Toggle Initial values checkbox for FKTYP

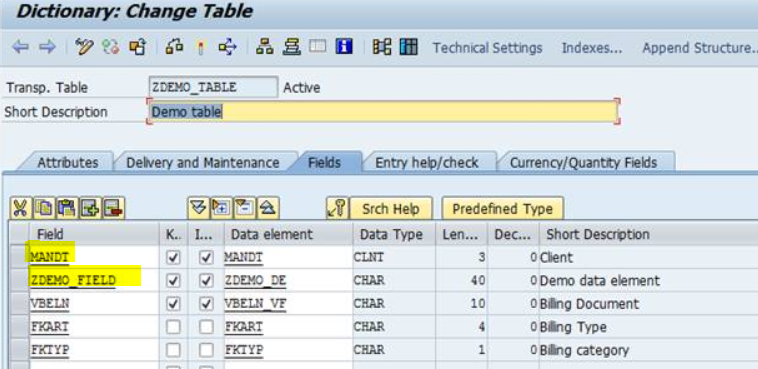tap(206, 350)
